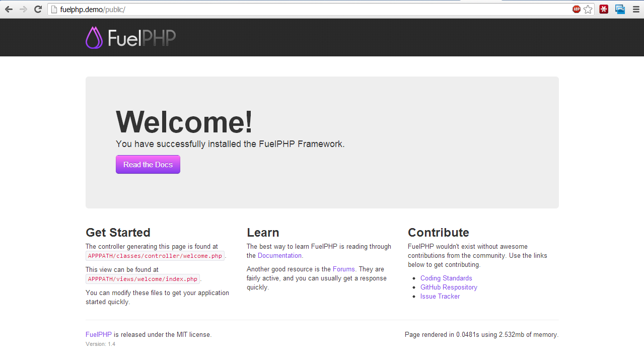
Task: Toggle the bookmark star for this page
Action: (588, 9)
